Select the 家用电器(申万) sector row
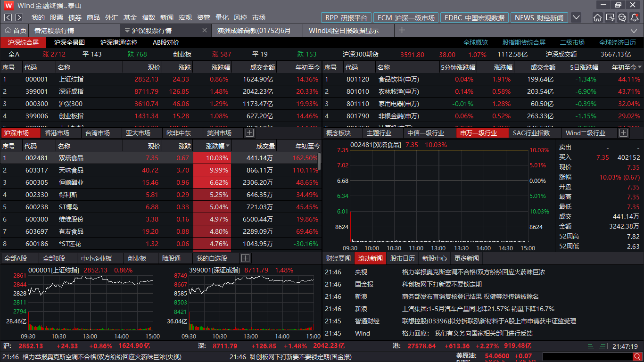The image size is (644, 362). pyautogui.click(x=483, y=104)
